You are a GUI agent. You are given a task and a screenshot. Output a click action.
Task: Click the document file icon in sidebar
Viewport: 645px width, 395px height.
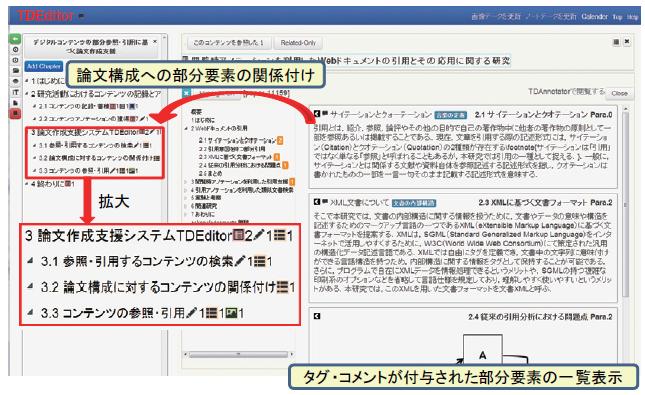15,102
